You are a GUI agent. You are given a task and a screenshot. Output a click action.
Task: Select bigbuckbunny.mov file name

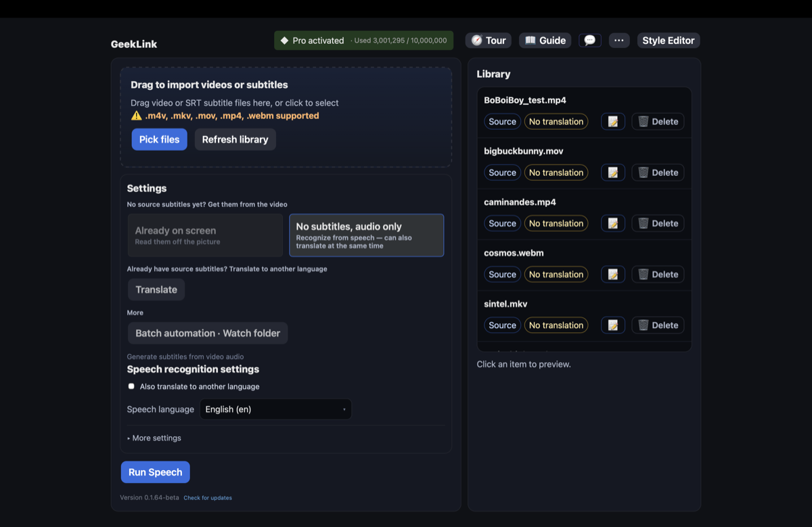tap(524, 151)
